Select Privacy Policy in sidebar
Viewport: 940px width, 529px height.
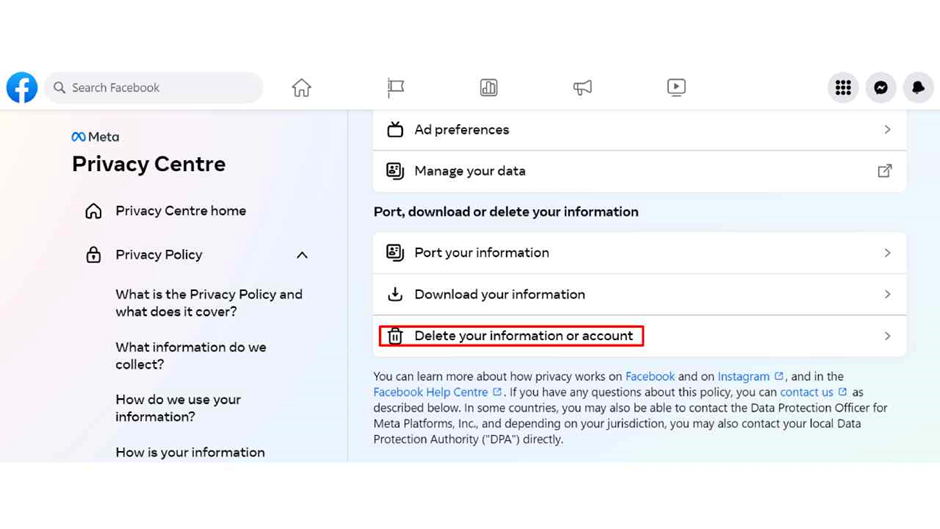click(159, 255)
